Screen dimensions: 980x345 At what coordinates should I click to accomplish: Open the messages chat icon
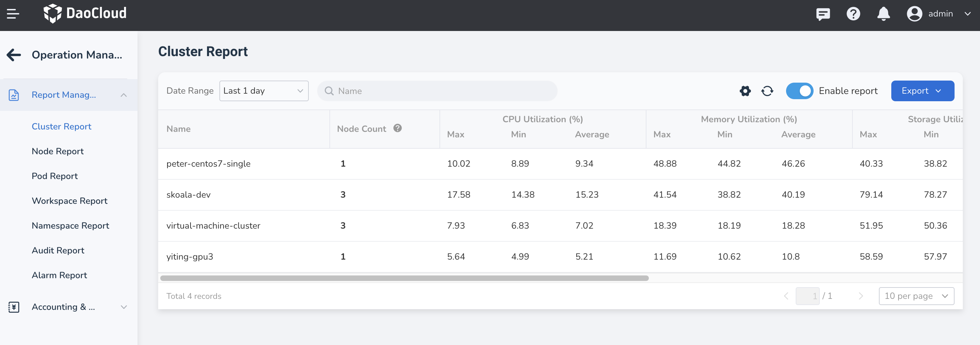point(823,14)
